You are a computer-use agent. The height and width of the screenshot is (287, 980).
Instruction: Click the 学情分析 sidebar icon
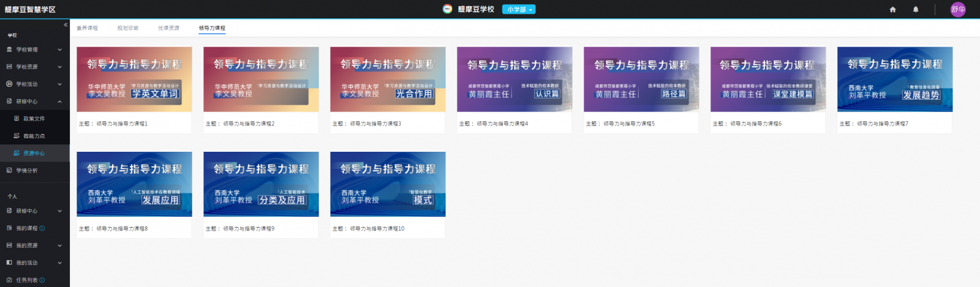(9, 171)
